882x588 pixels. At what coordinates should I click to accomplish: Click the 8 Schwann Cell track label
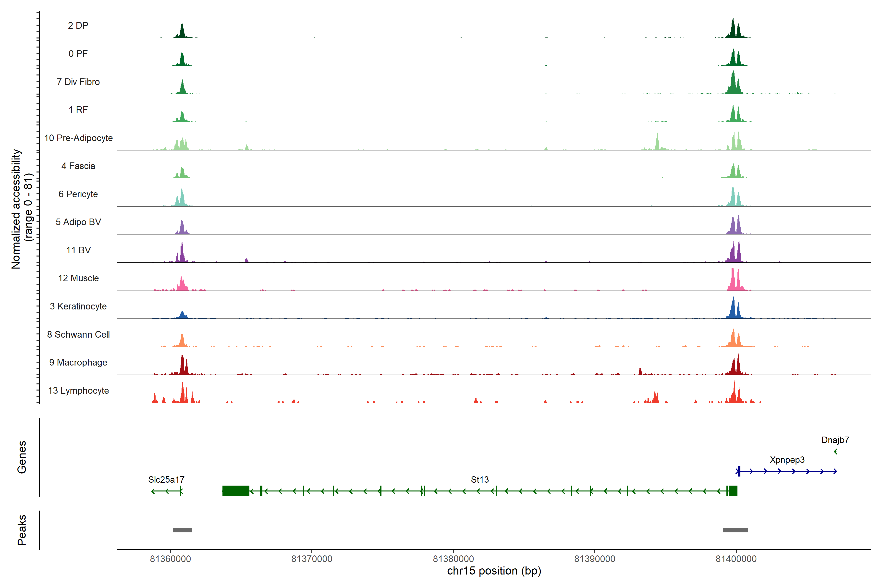point(78,334)
